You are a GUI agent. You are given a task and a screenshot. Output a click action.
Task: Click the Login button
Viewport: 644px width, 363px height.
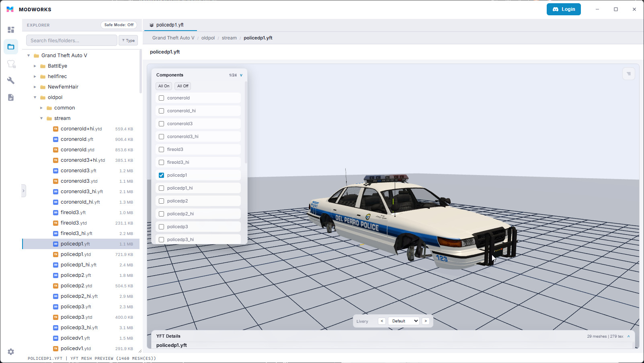(563, 9)
